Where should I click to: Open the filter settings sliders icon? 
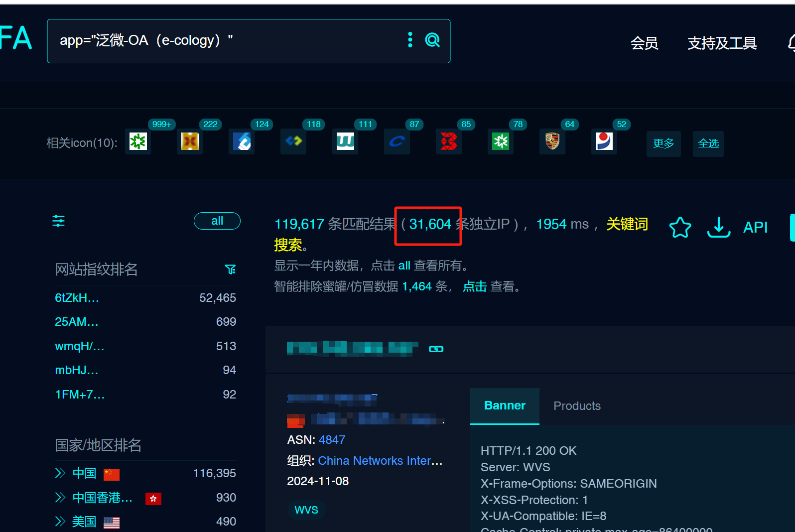point(59,221)
